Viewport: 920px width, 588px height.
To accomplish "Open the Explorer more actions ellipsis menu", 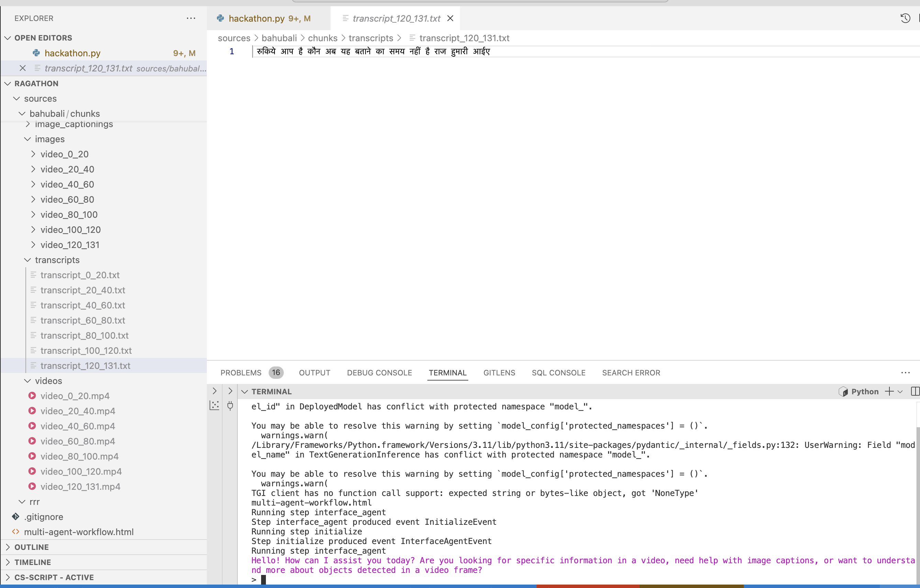I will click(x=191, y=18).
